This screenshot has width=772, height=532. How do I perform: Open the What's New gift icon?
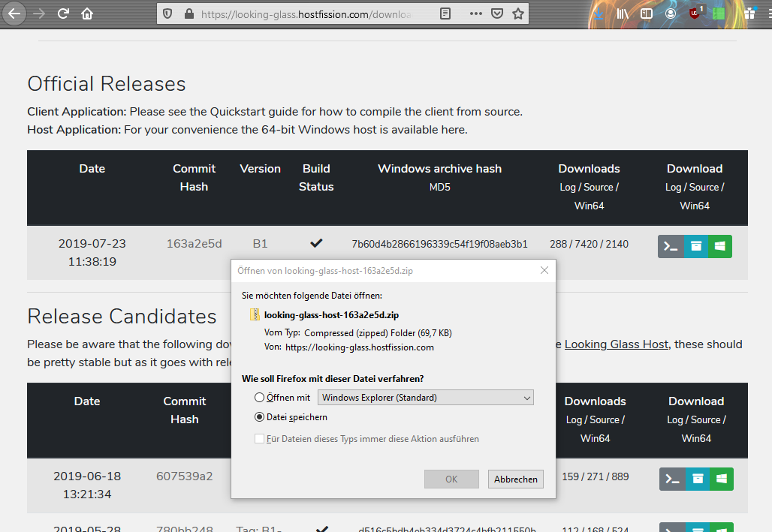(749, 14)
